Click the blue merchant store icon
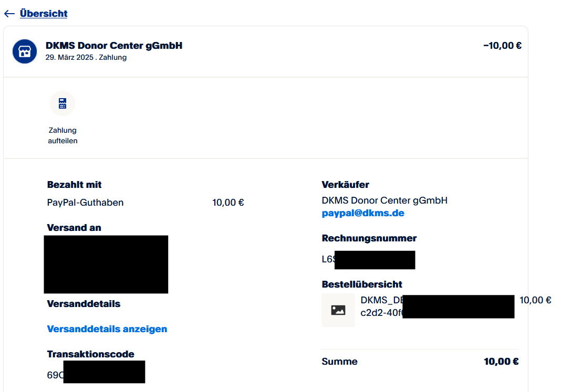The image size is (582, 392). [25, 51]
